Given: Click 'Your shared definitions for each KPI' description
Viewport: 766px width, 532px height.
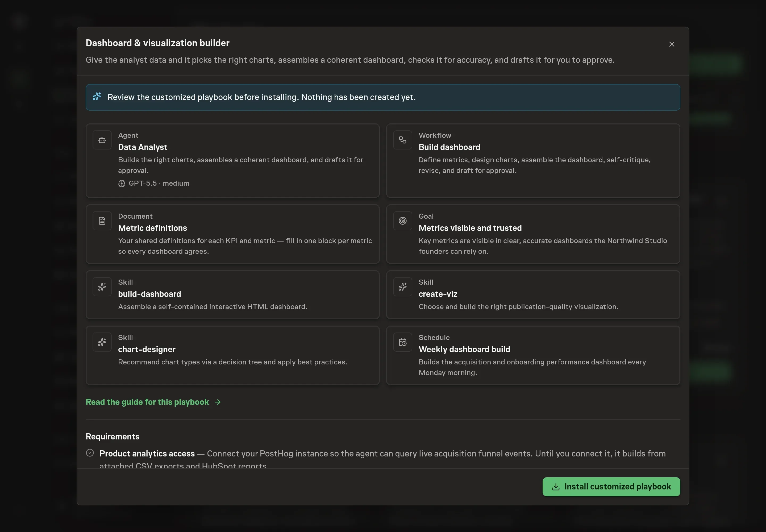Looking at the screenshot, I should click(x=245, y=246).
